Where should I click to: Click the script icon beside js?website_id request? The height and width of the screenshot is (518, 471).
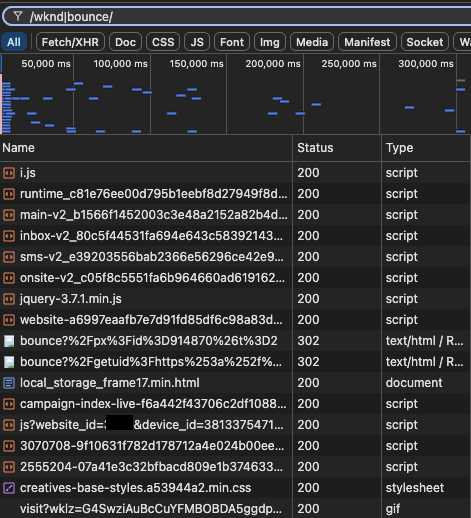point(9,425)
